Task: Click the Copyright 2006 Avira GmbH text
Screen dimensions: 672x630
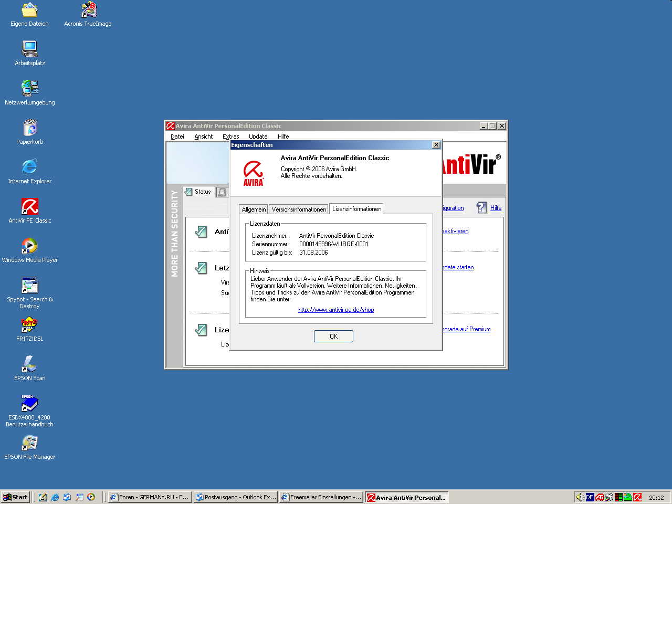Action: coord(319,169)
